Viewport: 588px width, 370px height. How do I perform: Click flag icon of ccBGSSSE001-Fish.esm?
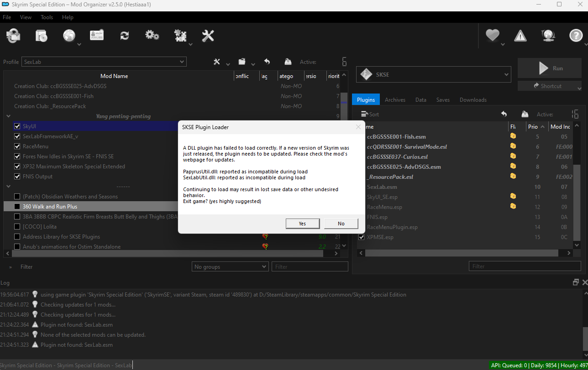[513, 136]
